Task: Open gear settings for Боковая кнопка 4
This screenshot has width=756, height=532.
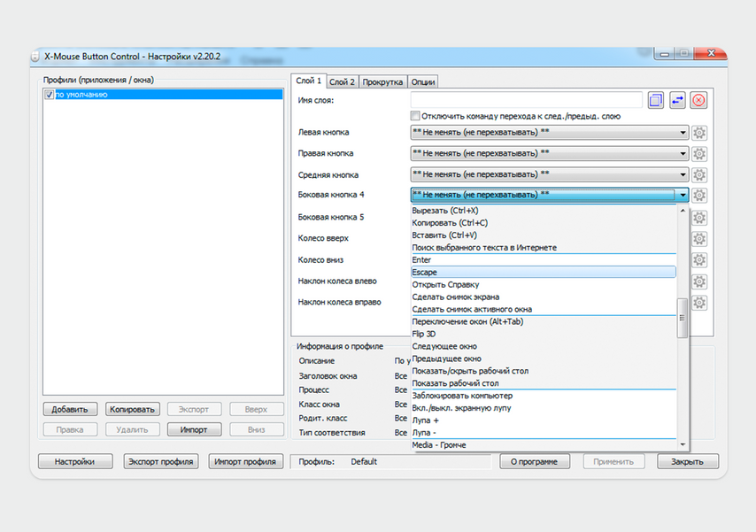Action: tap(699, 196)
